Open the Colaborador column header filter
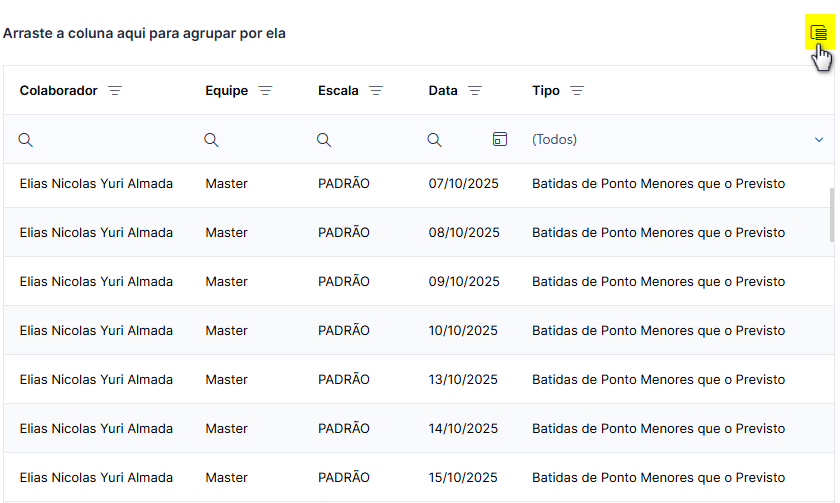This screenshot has width=840, height=503. pos(115,91)
